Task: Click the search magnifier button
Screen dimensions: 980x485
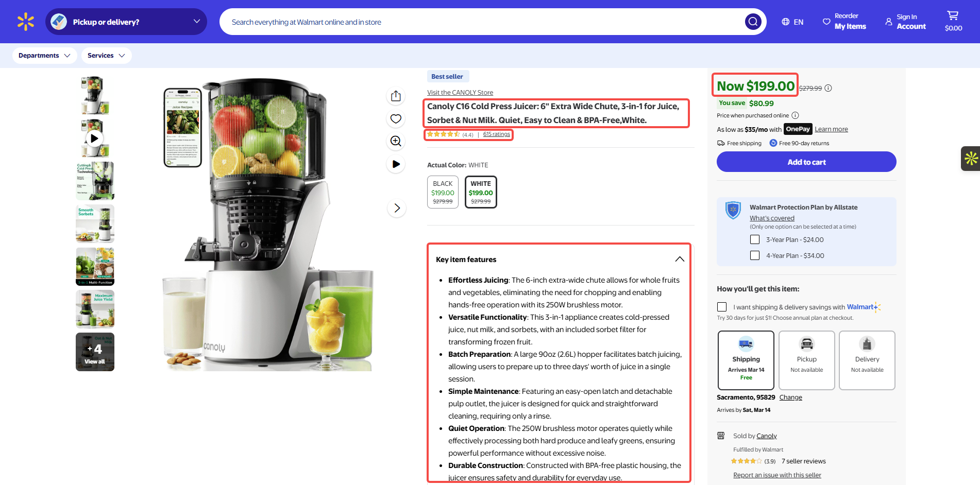Action: point(753,22)
